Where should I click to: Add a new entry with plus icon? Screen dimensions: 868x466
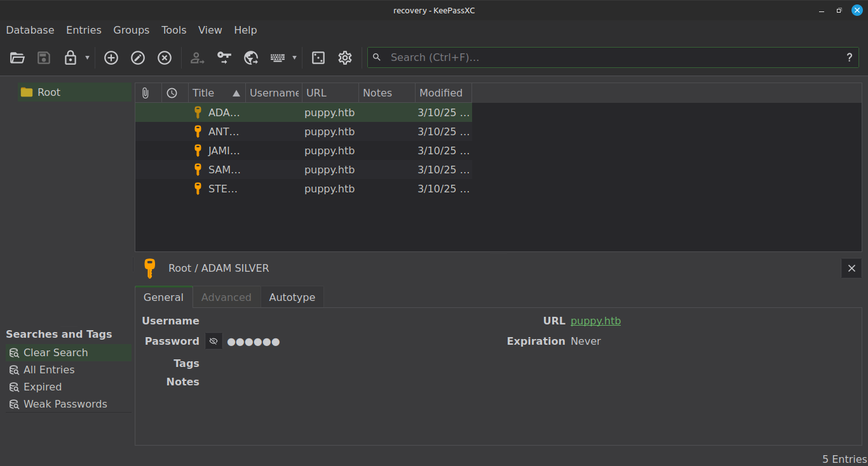[x=111, y=58]
